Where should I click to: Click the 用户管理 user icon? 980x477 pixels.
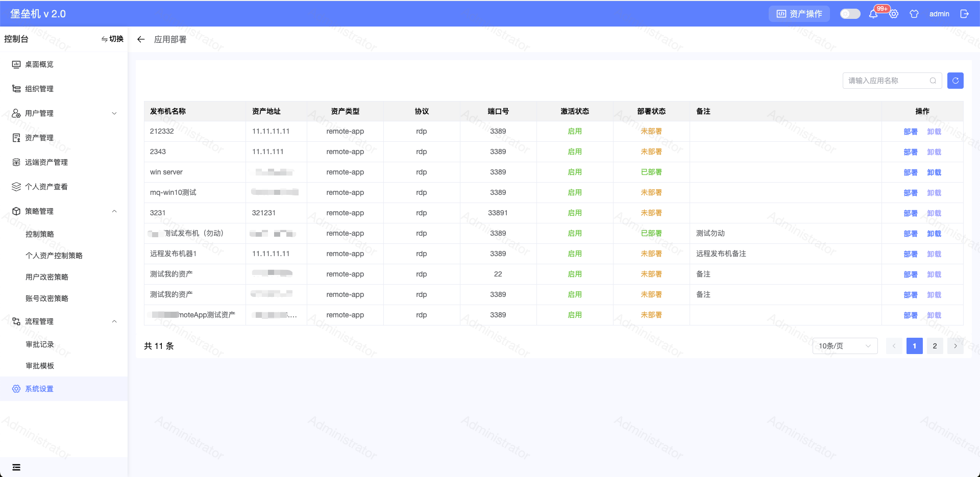pyautogui.click(x=16, y=113)
